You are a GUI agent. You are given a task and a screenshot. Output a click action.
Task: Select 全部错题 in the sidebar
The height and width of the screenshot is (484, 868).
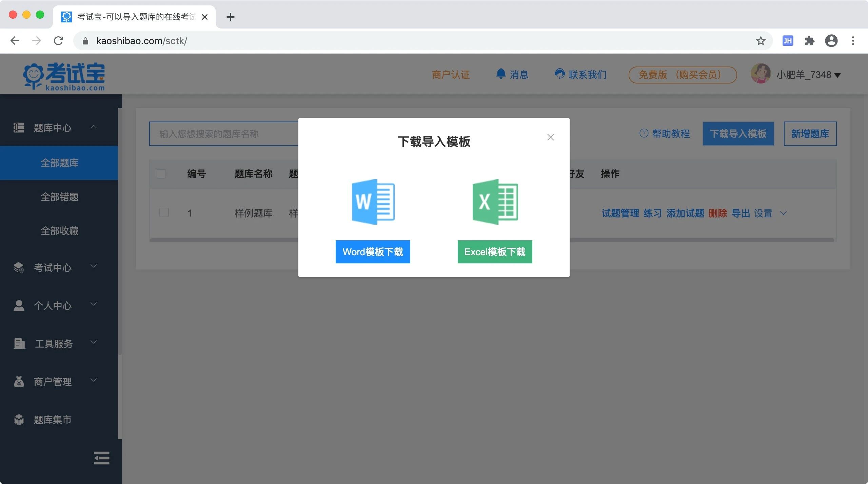point(60,197)
